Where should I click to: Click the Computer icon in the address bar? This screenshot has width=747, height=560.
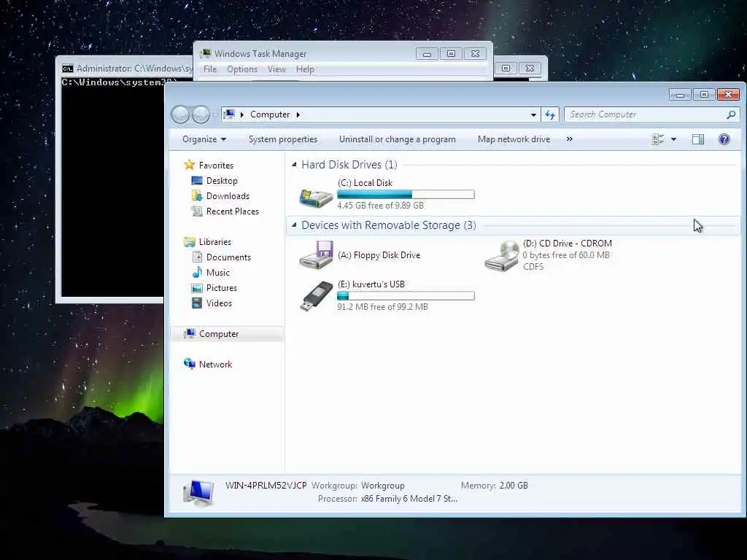tap(229, 114)
